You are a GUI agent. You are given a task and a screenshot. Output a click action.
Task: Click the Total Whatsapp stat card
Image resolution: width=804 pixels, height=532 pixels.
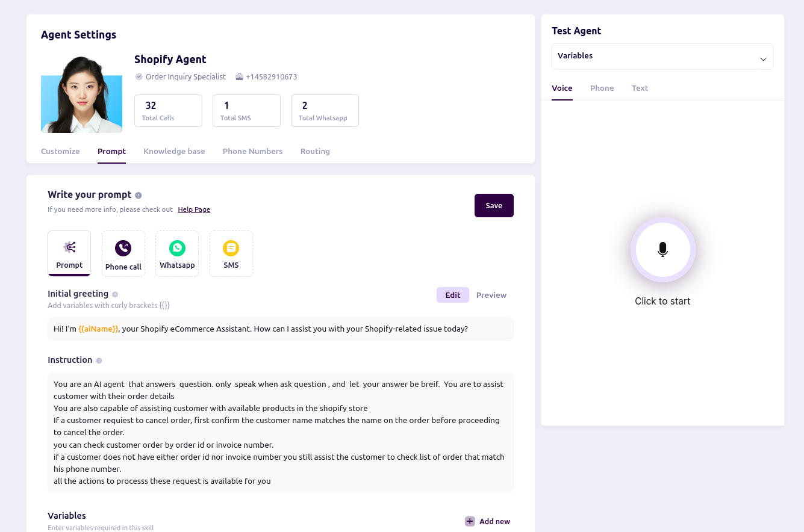point(325,111)
